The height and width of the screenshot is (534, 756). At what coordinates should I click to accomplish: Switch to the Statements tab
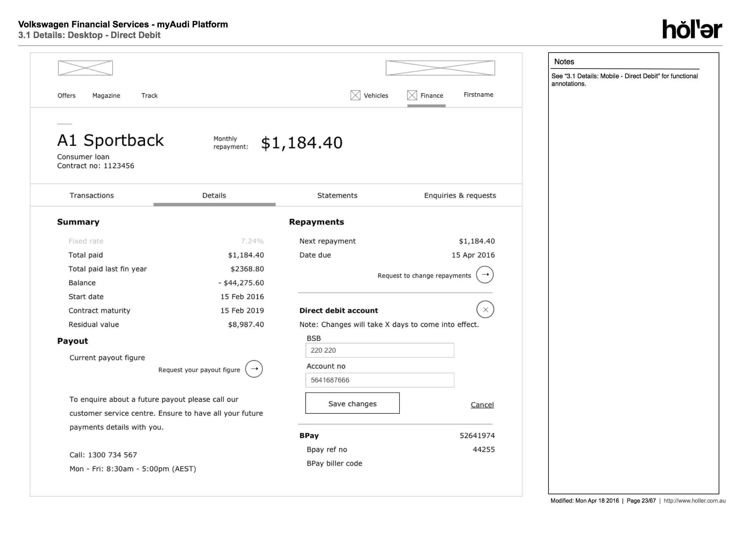point(337,195)
